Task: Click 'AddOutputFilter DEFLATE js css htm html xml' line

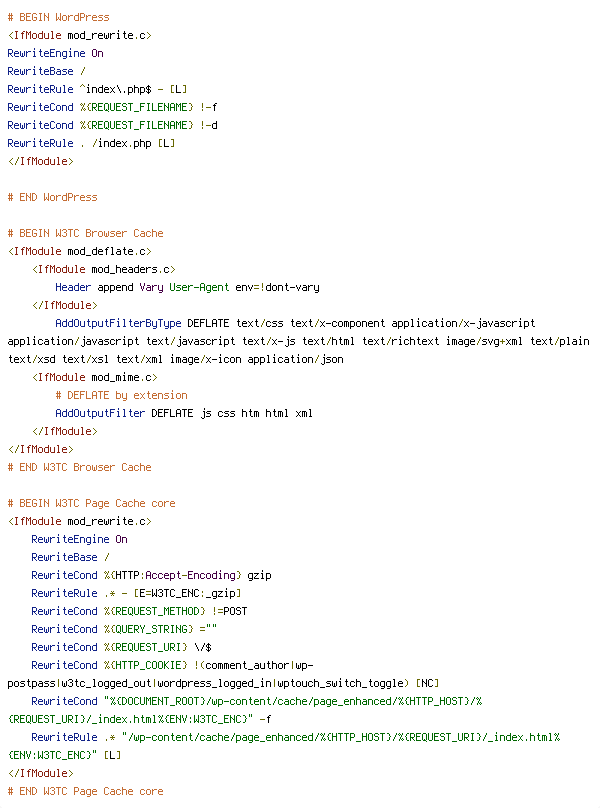Action: click(x=184, y=414)
